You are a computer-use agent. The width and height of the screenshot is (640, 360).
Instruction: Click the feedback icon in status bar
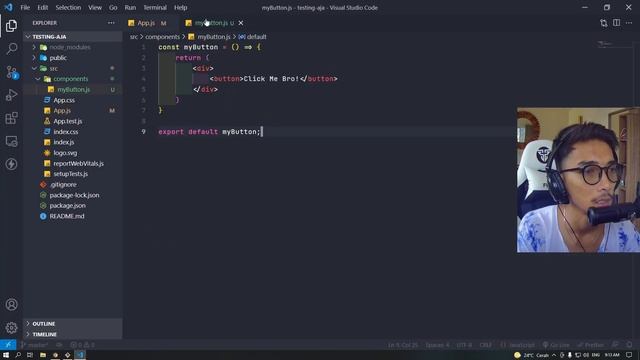[x=616, y=345]
